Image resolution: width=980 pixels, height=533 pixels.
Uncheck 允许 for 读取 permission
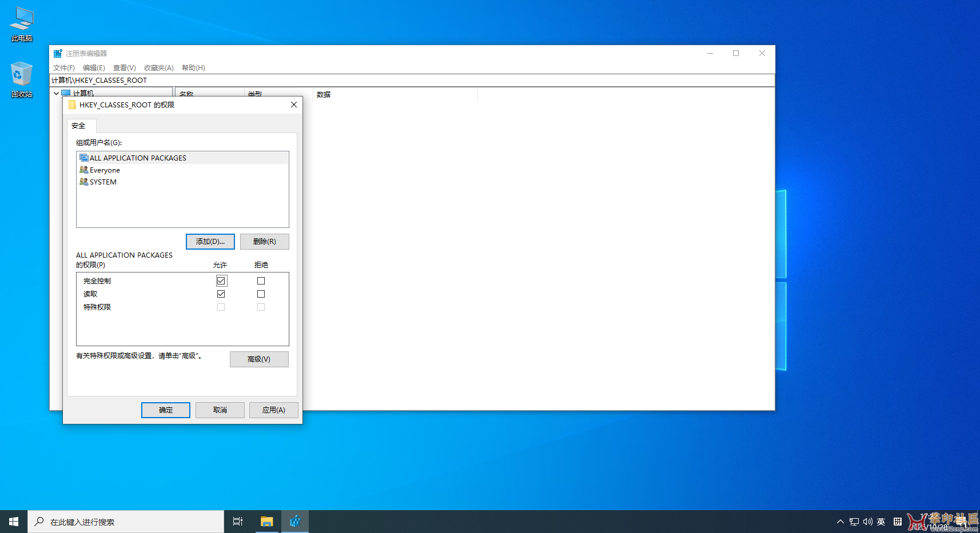pos(221,294)
